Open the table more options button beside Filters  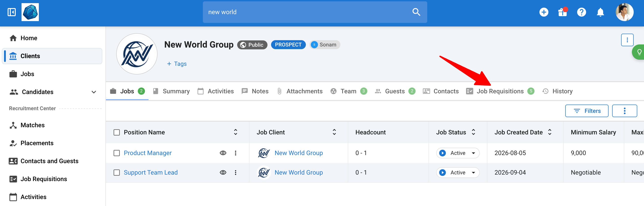click(624, 111)
